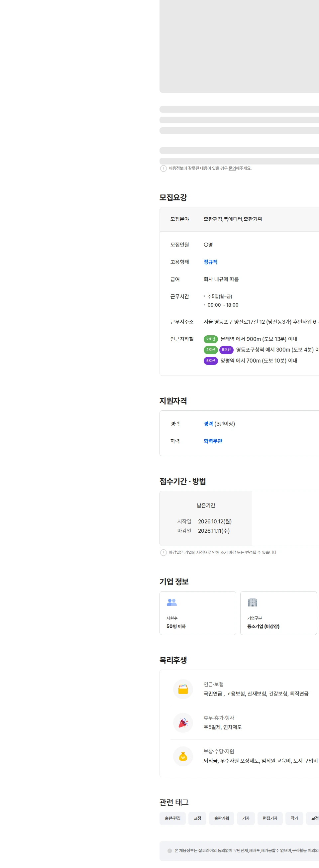Click the 복리후생 section heading
The height and width of the screenshot is (868, 319).
173,660
